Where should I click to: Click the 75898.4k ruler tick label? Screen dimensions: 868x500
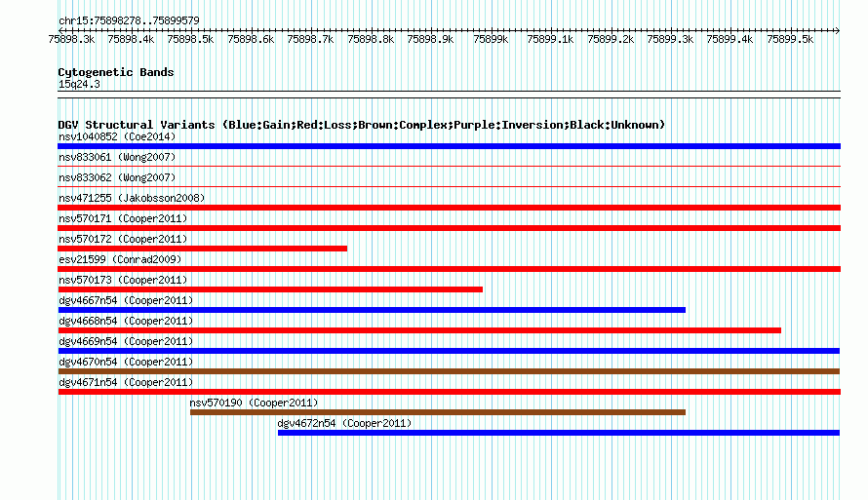[x=131, y=39]
